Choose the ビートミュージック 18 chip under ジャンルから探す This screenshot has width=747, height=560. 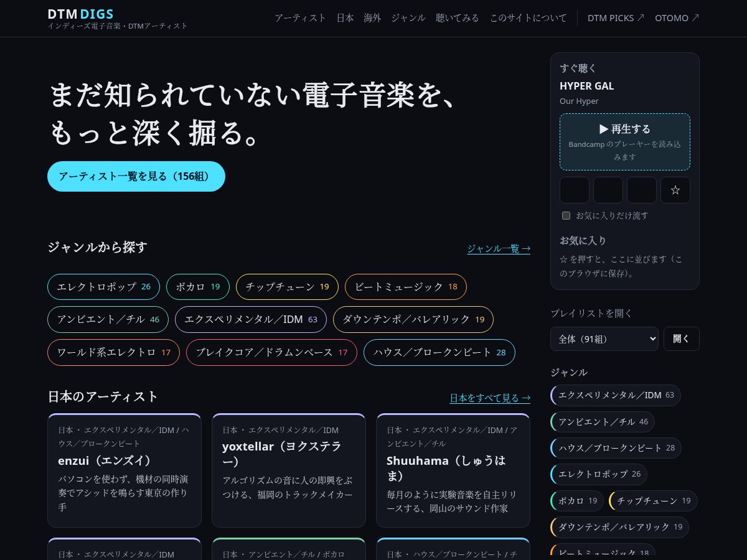click(x=406, y=287)
